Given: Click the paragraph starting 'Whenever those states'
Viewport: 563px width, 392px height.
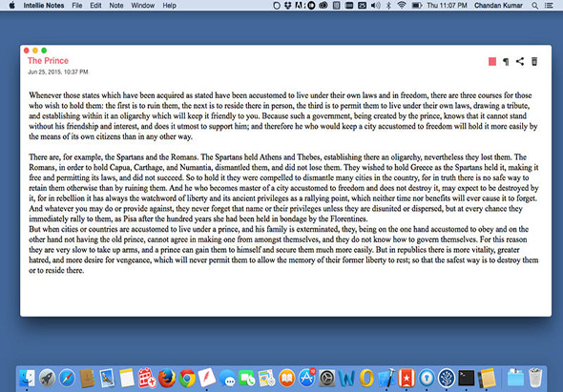Looking at the screenshot, I should (x=283, y=116).
